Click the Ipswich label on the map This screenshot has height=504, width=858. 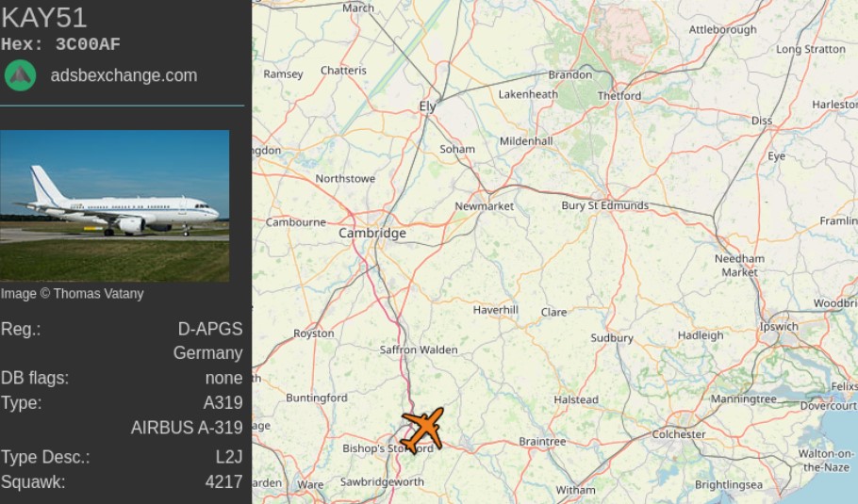pyautogui.click(x=779, y=327)
